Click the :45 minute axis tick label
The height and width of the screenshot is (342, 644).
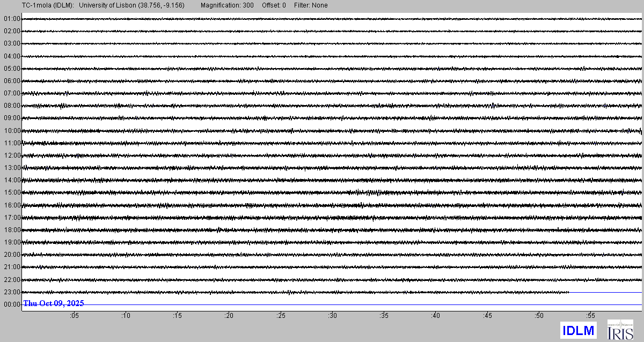coord(487,316)
